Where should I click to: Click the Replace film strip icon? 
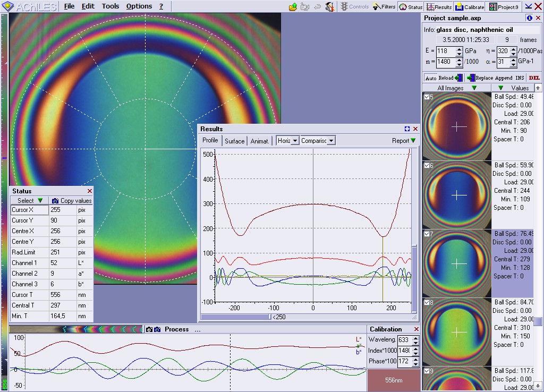pyautogui.click(x=471, y=78)
